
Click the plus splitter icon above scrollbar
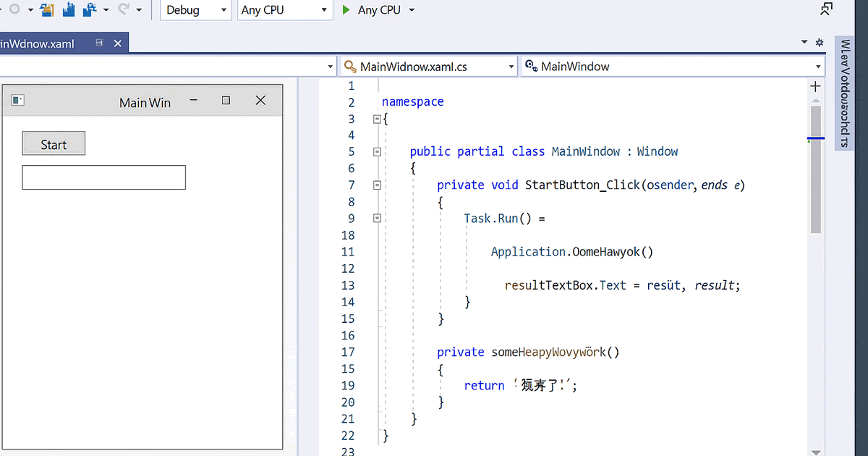(x=815, y=85)
